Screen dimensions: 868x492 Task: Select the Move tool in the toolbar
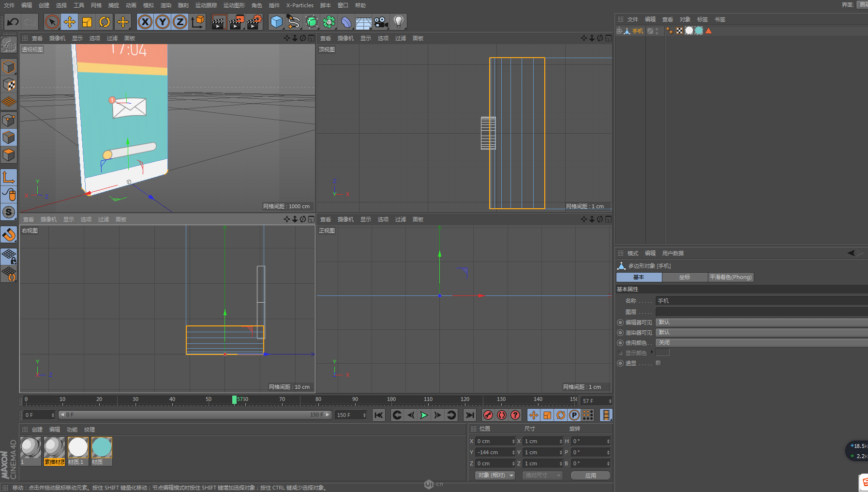click(x=70, y=22)
